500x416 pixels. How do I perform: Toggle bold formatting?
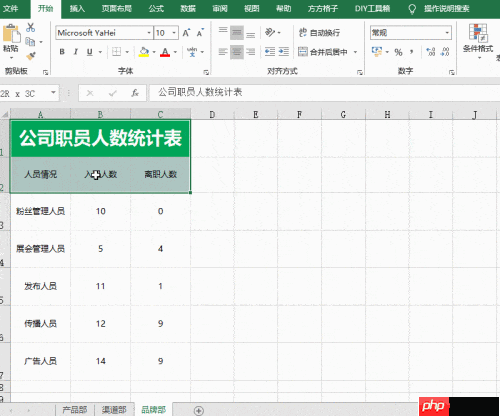point(62,52)
